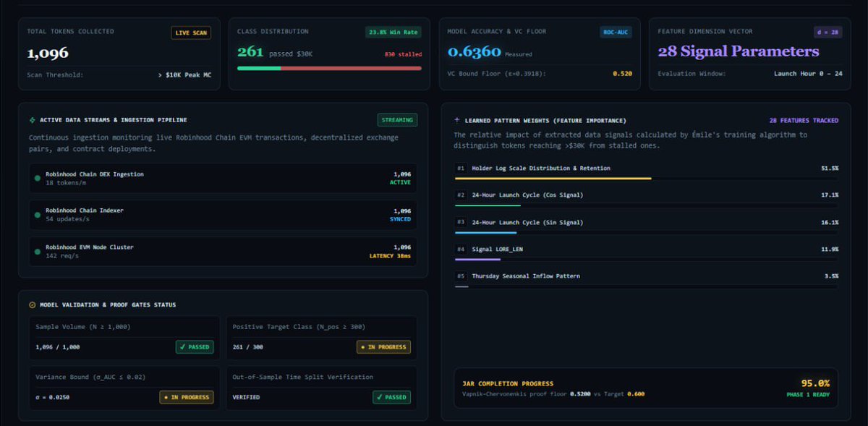Click the "JAR COMPLETION PROGRESS" heading
The height and width of the screenshot is (426, 868).
coord(508,383)
